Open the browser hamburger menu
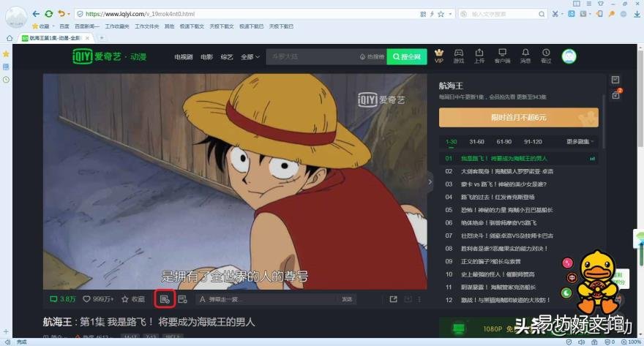This screenshot has height=346, width=644. [x=588, y=3]
